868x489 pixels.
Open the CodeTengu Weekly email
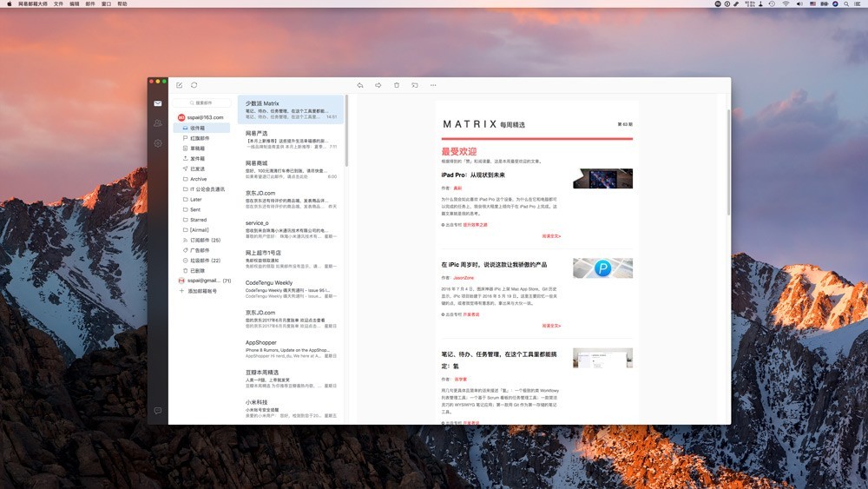tap(291, 289)
